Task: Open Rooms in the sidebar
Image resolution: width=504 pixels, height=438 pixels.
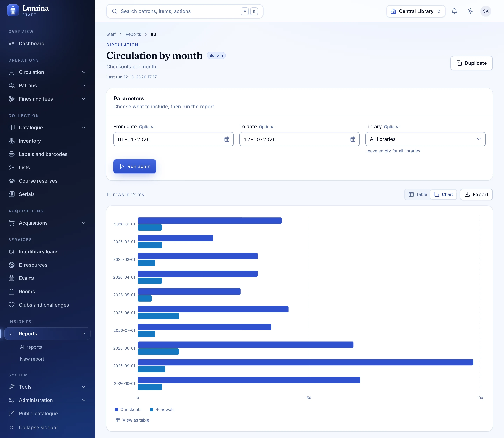Action: (47, 292)
